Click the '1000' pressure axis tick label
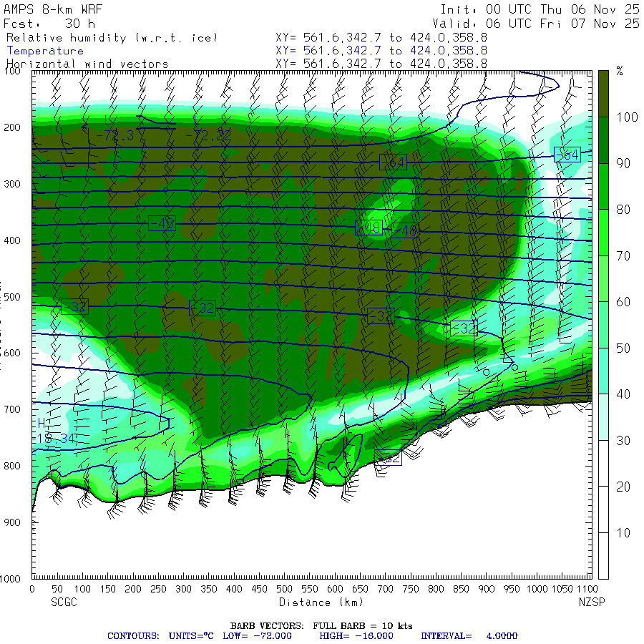This screenshot has height=644, width=644. coord(10,579)
